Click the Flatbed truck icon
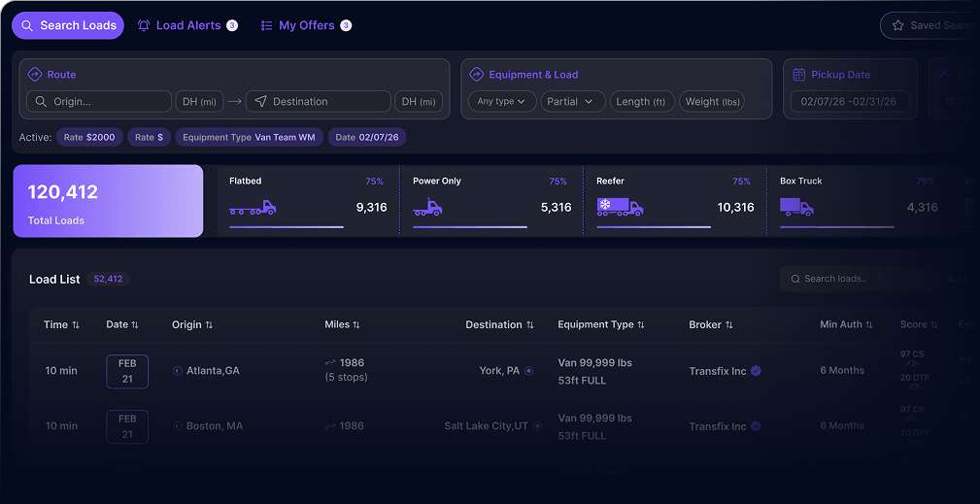This screenshot has width=980, height=504. pos(253,208)
